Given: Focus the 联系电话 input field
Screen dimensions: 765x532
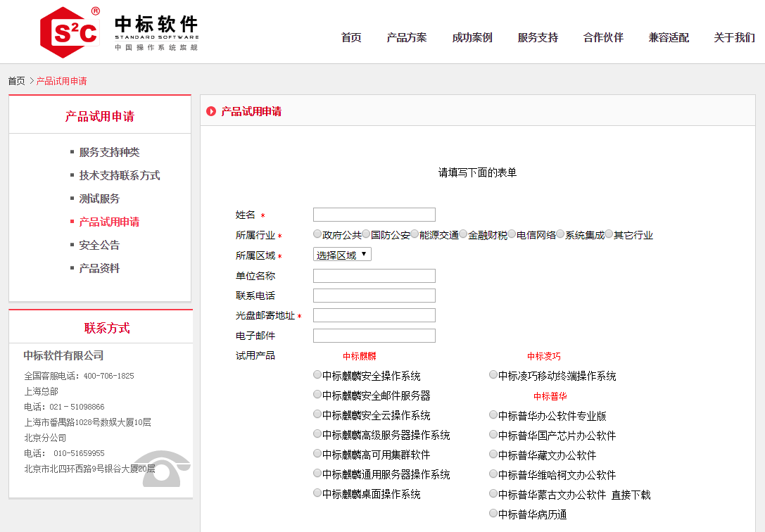Looking at the screenshot, I should point(374,296).
